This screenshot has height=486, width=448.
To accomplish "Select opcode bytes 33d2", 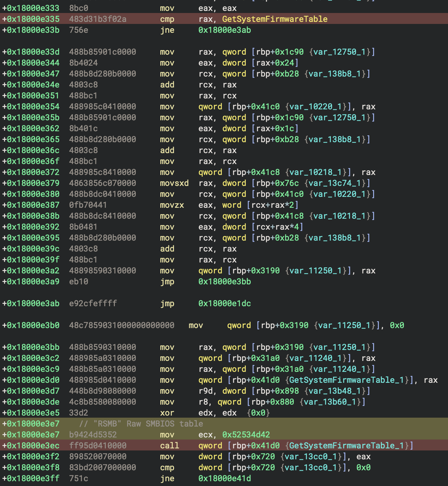I will click(x=79, y=413).
